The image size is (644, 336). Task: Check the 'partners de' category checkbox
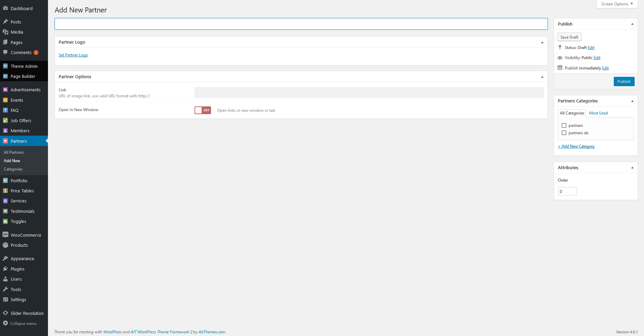pyautogui.click(x=564, y=133)
